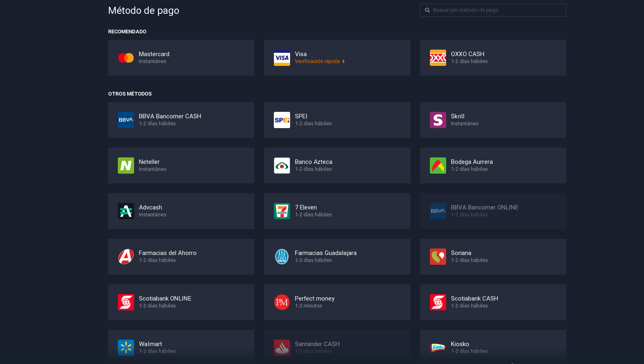Click the Farmacias Guadalajara logo
Image resolution: width=644 pixels, height=364 pixels.
click(x=282, y=257)
